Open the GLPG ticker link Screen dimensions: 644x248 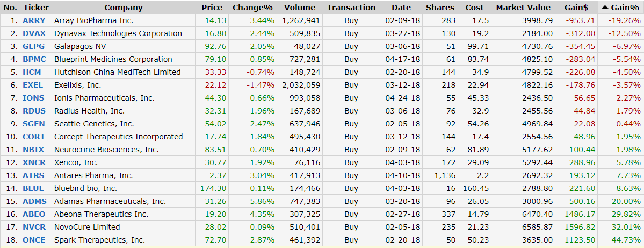[x=34, y=46]
